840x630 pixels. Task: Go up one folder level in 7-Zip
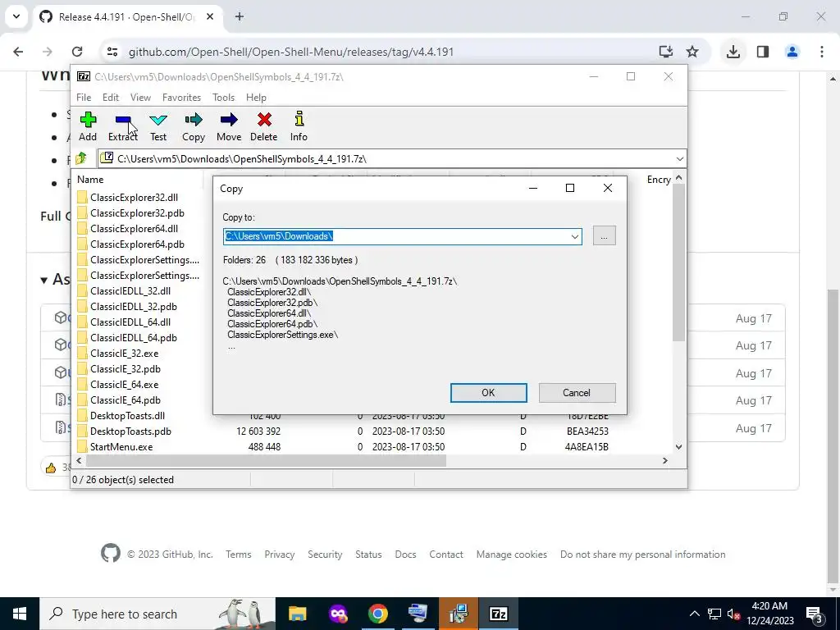(x=81, y=158)
